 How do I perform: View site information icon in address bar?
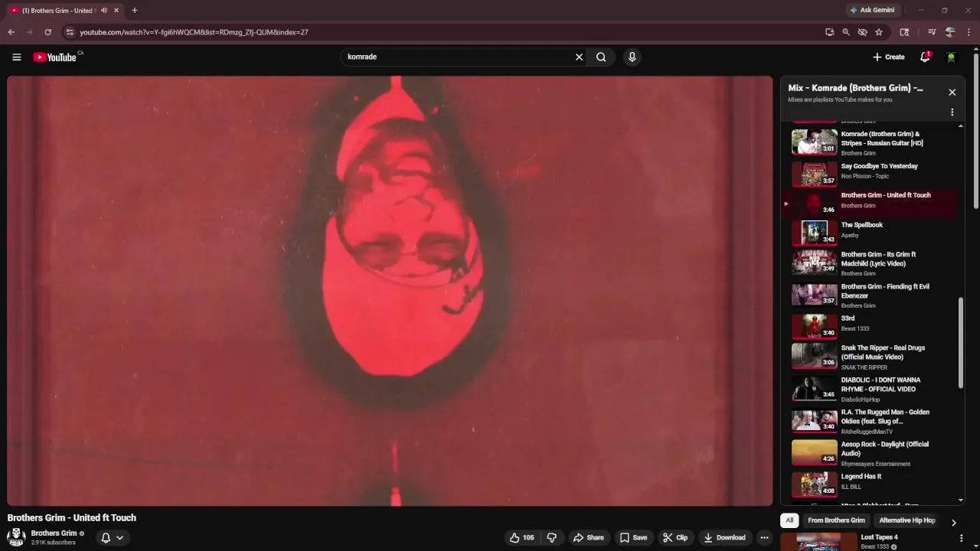(x=70, y=32)
